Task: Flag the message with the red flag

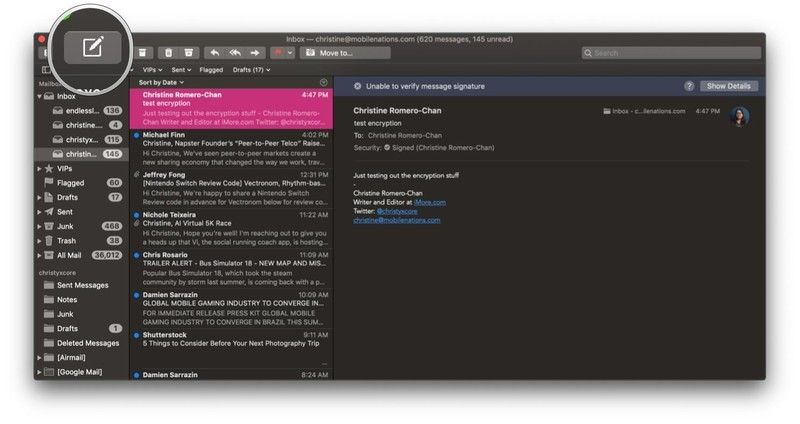Action: [x=278, y=53]
